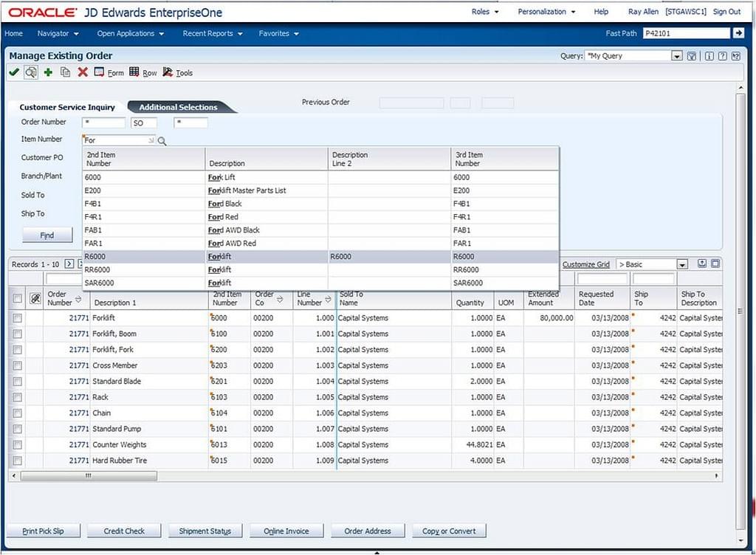The width and height of the screenshot is (756, 555).
Task: Click the Fast Path go arrow
Action: coord(738,33)
